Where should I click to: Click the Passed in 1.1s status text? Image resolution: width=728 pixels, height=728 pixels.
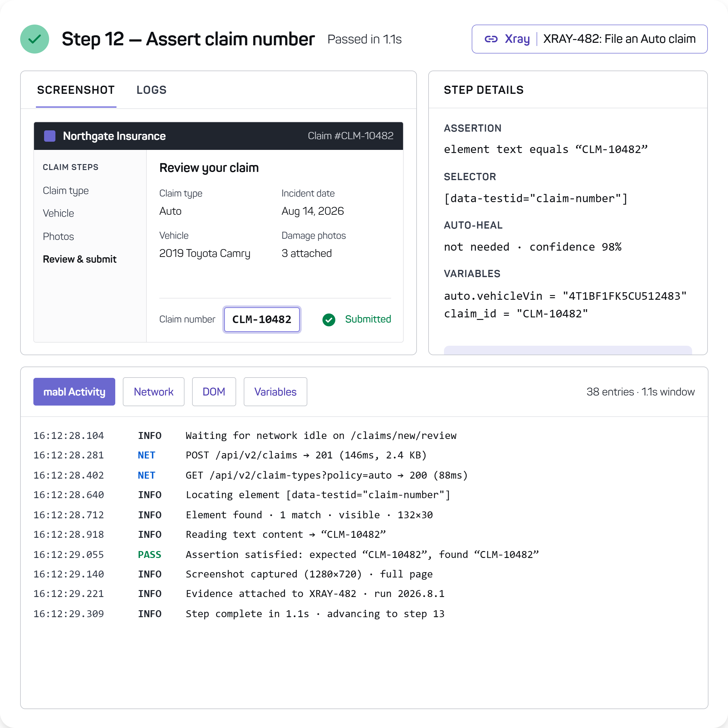pyautogui.click(x=364, y=39)
